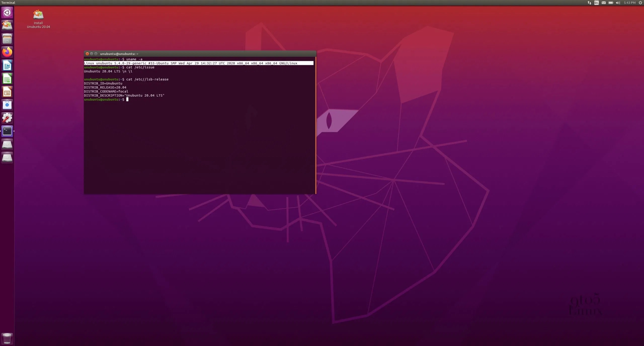
Task: Click the DISTRIB_DESCRIPTION line
Action: (x=124, y=96)
